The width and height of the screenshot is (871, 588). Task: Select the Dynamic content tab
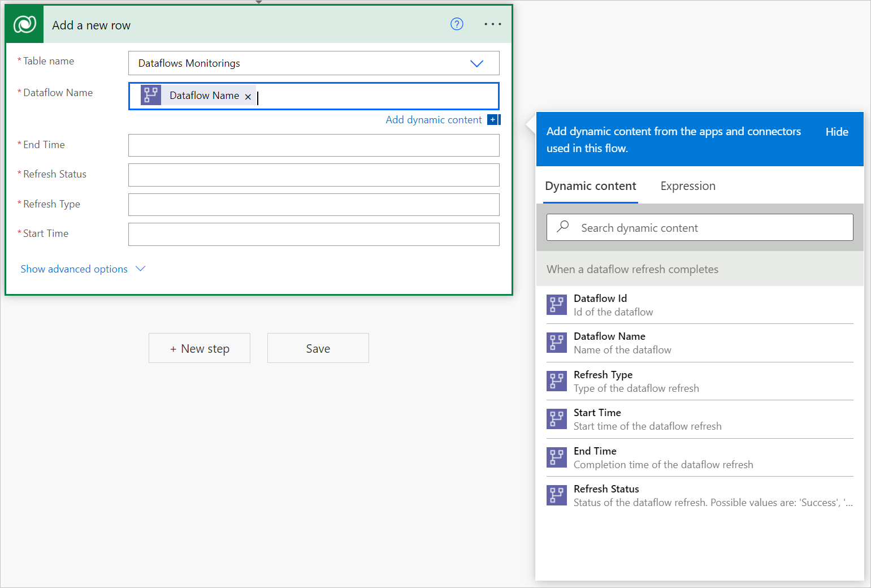pyautogui.click(x=591, y=186)
